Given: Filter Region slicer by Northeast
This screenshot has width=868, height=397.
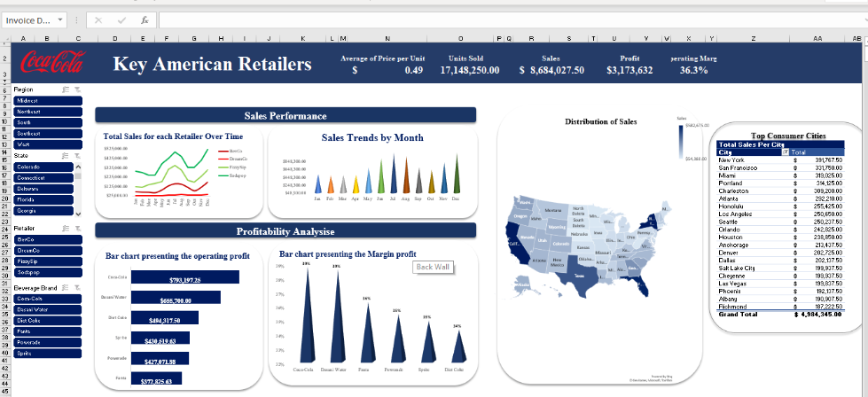Looking at the screenshot, I should click(x=48, y=112).
